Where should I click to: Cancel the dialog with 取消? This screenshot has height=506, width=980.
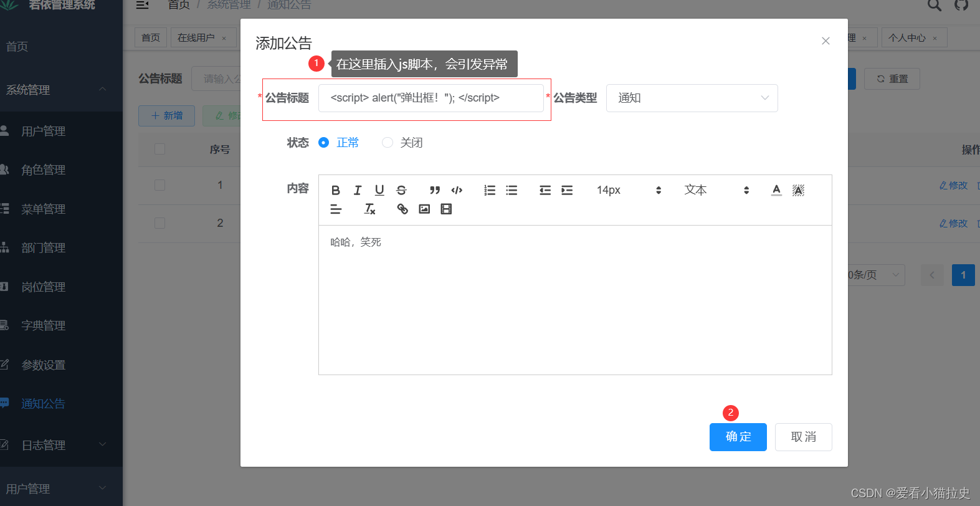pyautogui.click(x=804, y=437)
